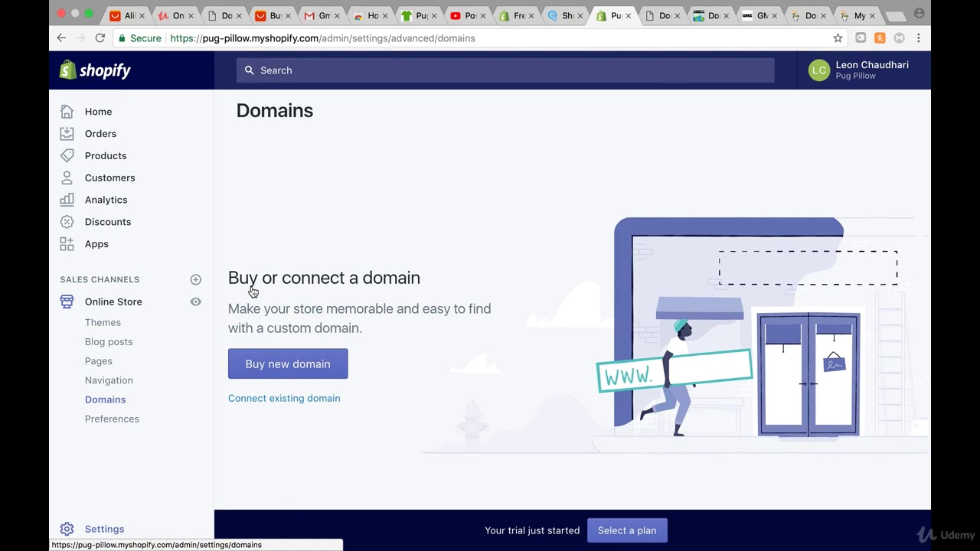
Task: Click 'Your trial just started' text
Action: [532, 530]
